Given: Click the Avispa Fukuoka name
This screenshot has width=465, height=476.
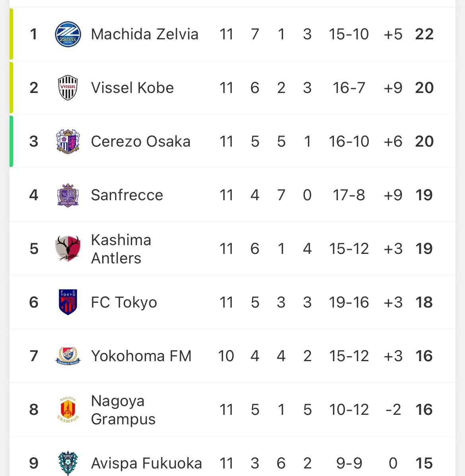Looking at the screenshot, I should (x=146, y=463).
